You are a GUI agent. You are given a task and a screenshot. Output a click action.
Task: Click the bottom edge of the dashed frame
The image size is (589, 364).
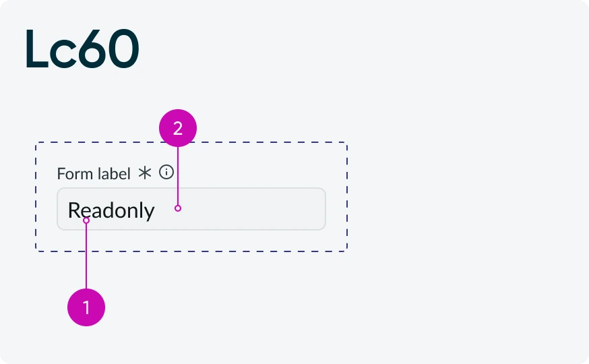pos(191,251)
